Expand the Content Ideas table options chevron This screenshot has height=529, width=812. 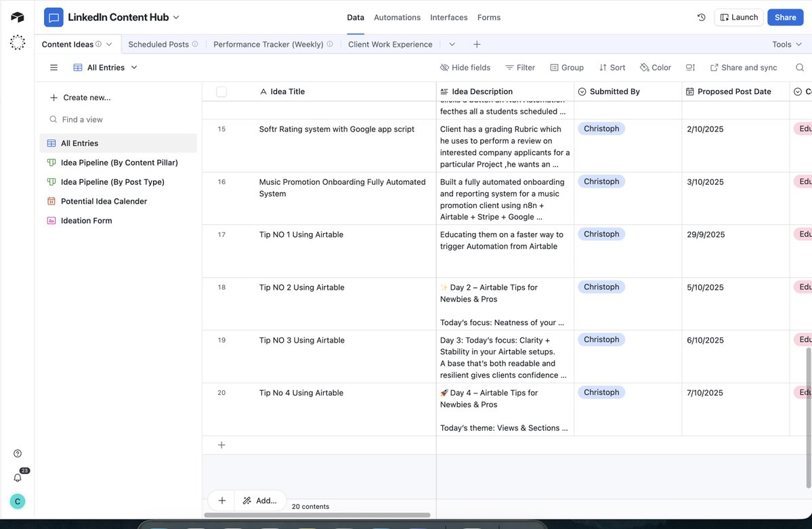click(109, 44)
